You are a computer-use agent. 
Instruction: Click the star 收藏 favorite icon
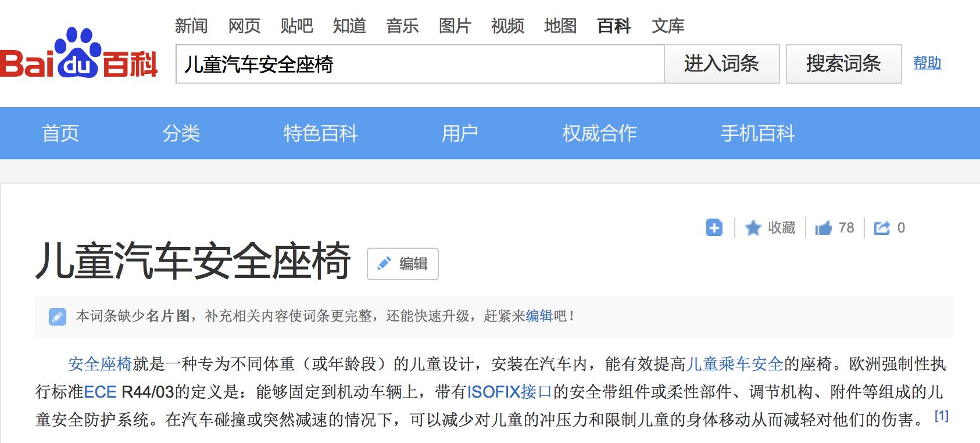tap(753, 228)
